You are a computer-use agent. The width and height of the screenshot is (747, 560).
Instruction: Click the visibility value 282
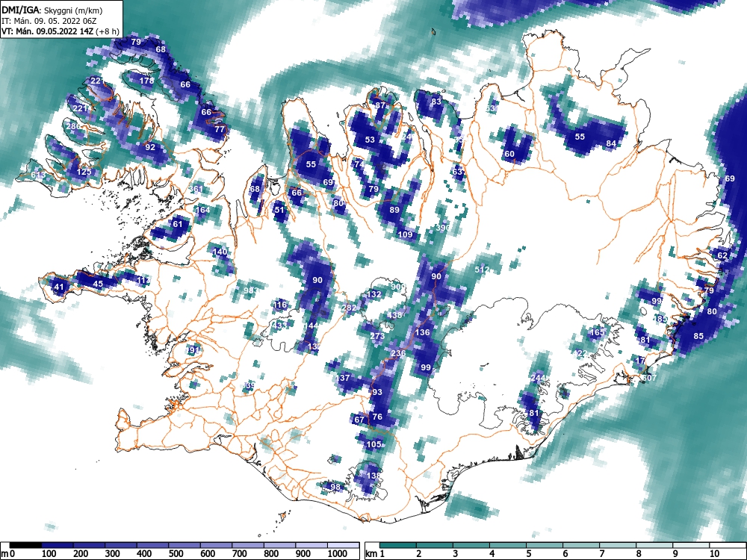349,308
